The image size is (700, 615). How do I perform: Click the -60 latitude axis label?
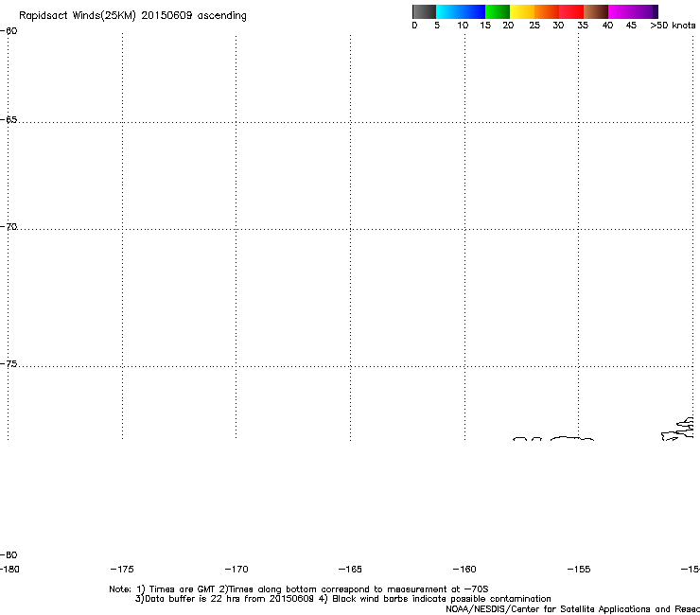[x=9, y=31]
